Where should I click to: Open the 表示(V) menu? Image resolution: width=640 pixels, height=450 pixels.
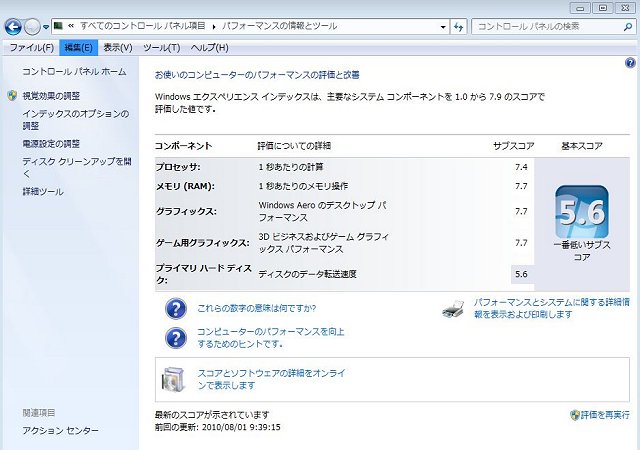118,48
